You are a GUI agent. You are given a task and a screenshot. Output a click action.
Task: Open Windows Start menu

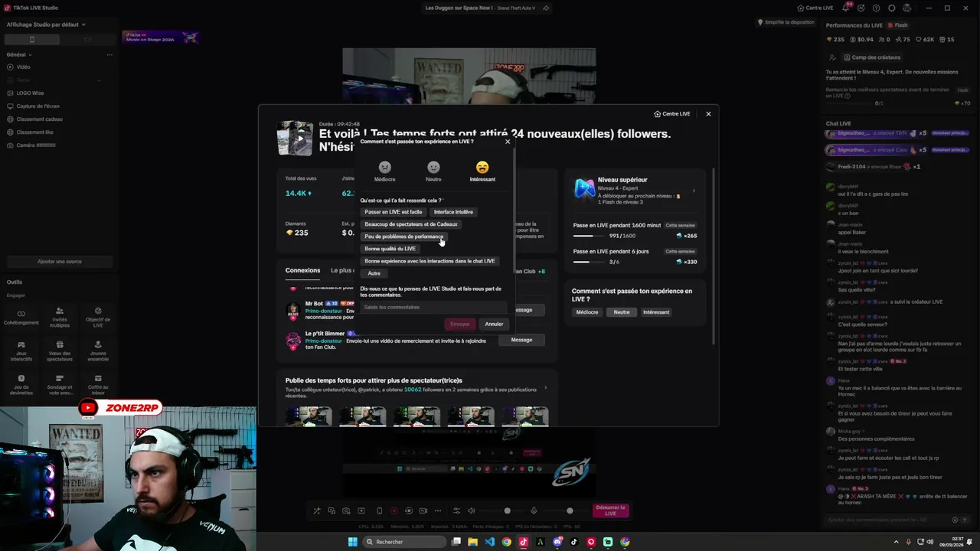(352, 542)
